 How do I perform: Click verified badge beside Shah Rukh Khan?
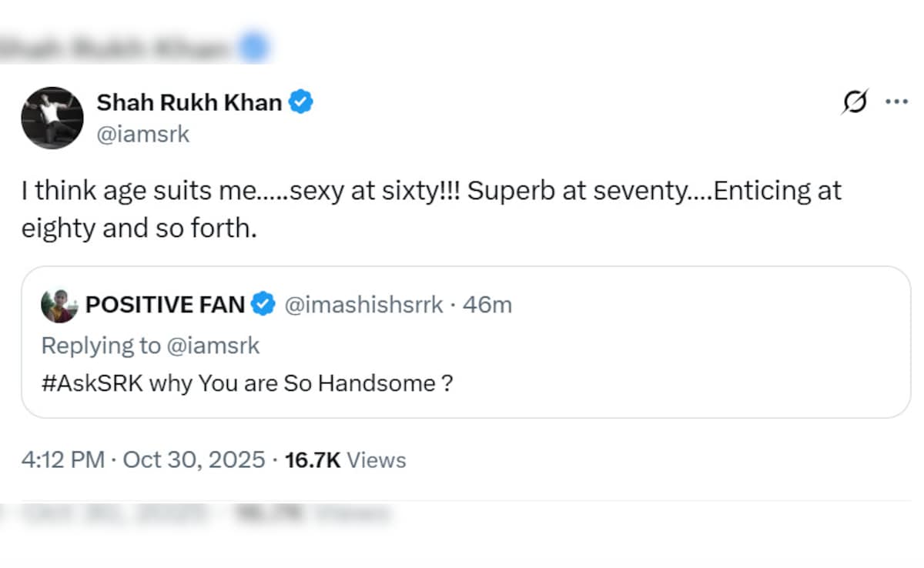point(300,102)
